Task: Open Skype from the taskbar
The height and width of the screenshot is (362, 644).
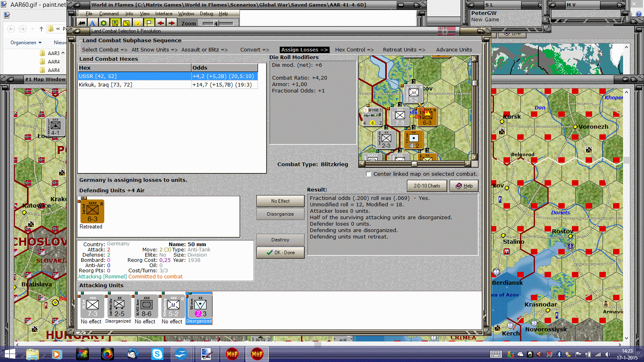Action: tap(157, 354)
